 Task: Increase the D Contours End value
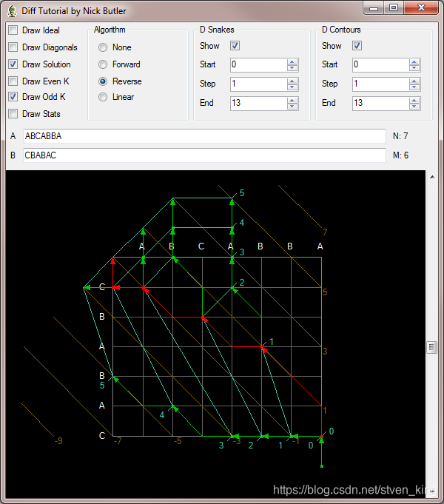414,101
